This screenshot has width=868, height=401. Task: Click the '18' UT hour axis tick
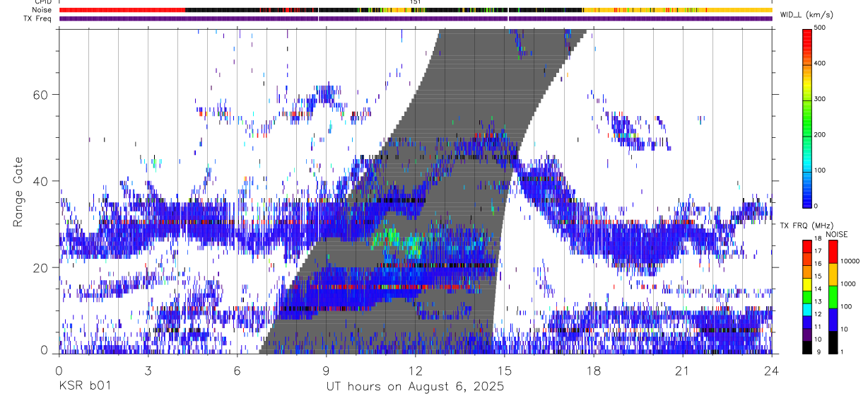point(594,371)
